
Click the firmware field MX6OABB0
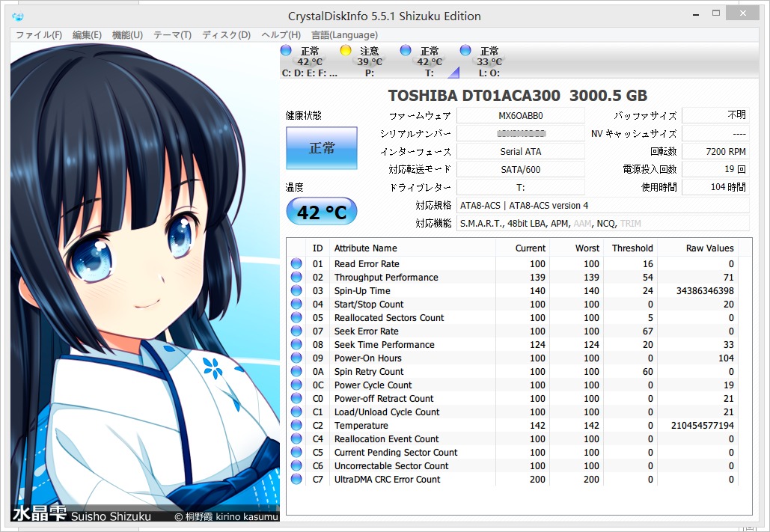coord(521,116)
